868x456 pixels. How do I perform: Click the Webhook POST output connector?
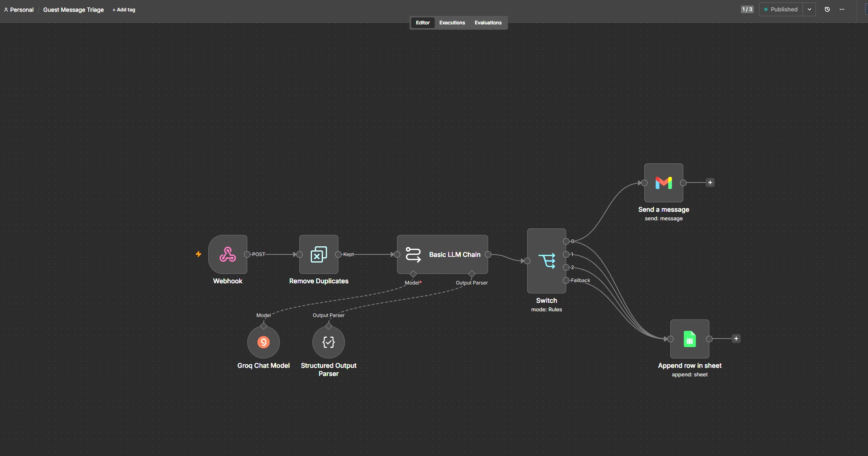(247, 254)
